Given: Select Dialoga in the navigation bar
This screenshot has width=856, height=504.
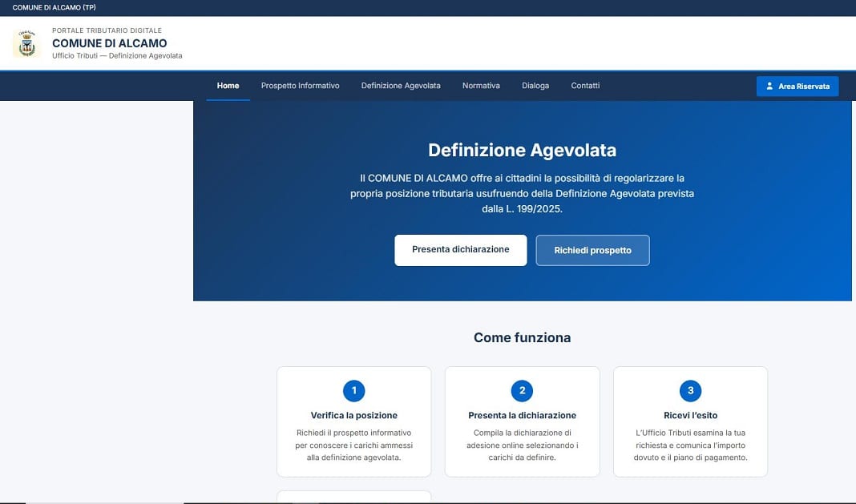Looking at the screenshot, I should (x=535, y=86).
